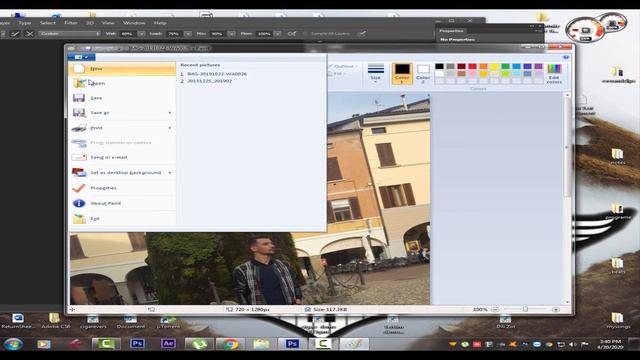Pick the yellow color swatch
The width and height of the screenshot is (640, 360).
(494, 66)
